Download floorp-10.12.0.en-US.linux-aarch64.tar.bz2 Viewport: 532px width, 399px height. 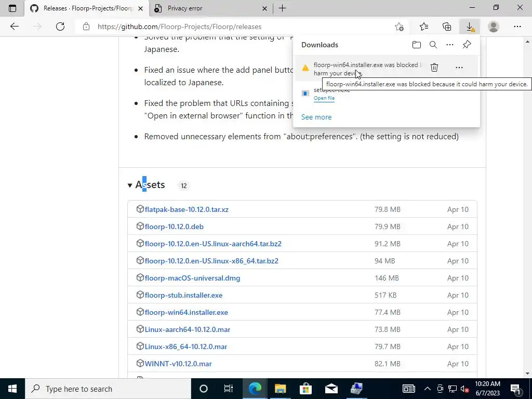(213, 244)
